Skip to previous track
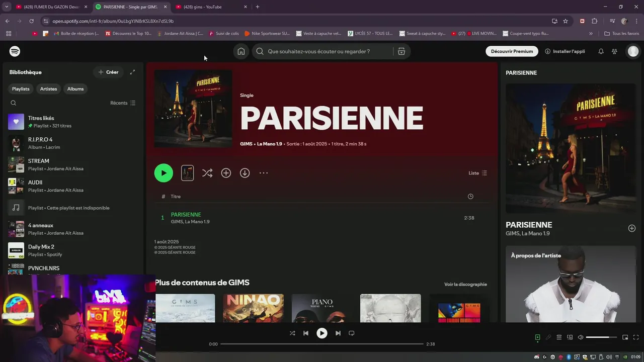644x362 pixels. (x=306, y=333)
